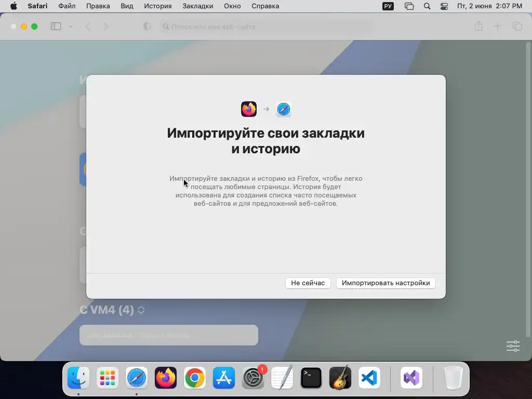Go forward with the toolbar arrow
This screenshot has height=399, width=532.
[x=105, y=26]
